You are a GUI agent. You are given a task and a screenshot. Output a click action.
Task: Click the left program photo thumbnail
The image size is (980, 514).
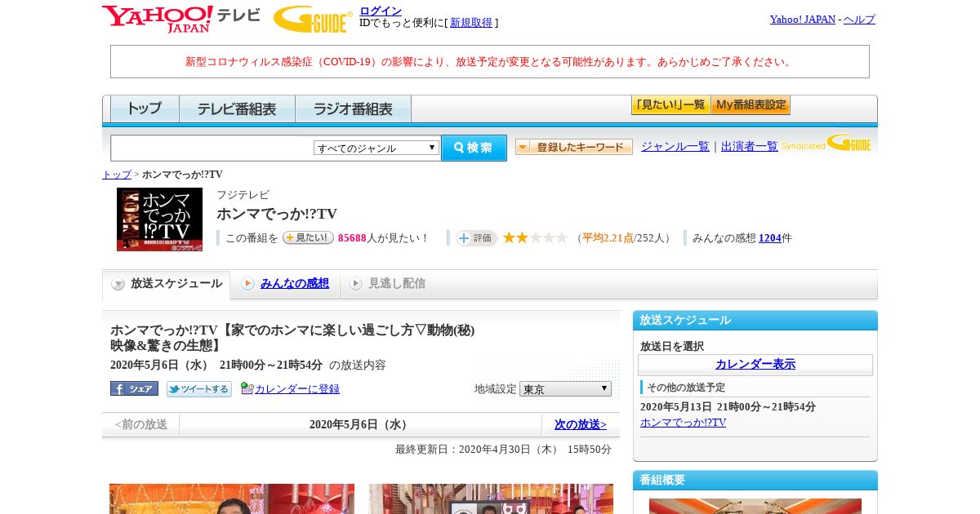[232, 498]
